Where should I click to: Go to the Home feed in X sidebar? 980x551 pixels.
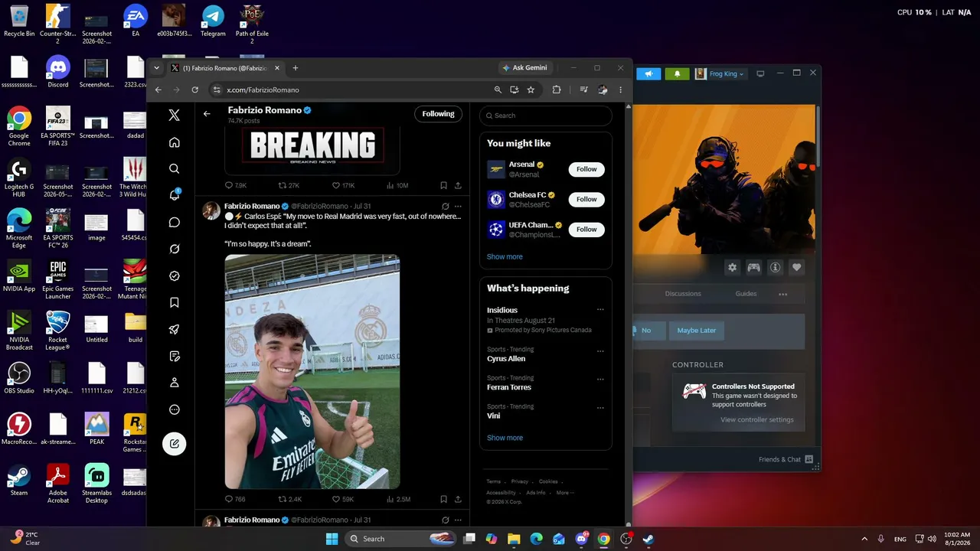pyautogui.click(x=175, y=142)
